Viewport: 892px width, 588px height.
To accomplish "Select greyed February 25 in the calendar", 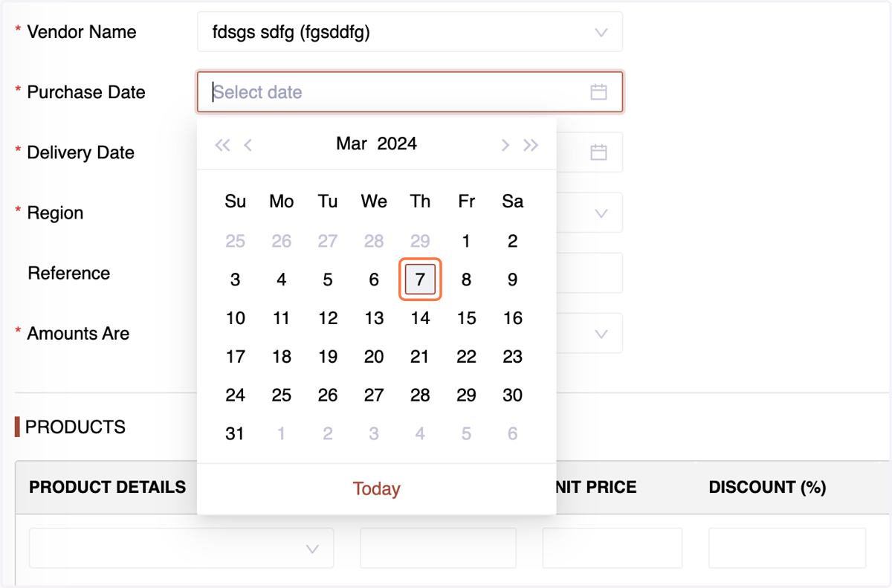I will 235,241.
